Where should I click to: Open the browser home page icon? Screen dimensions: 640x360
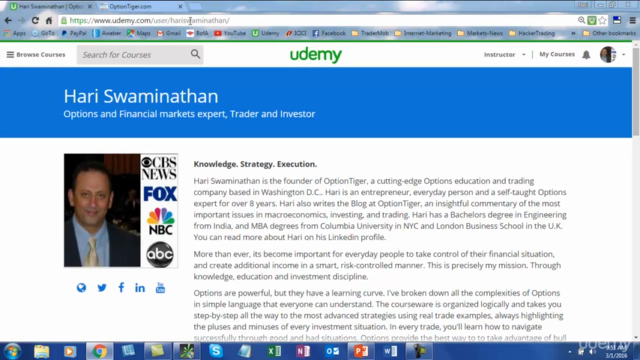click(x=49, y=20)
